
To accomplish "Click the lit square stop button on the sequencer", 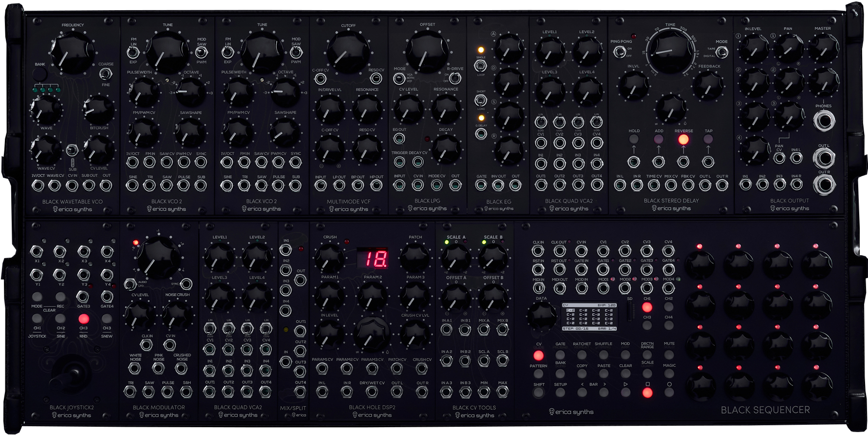I will 647,392.
